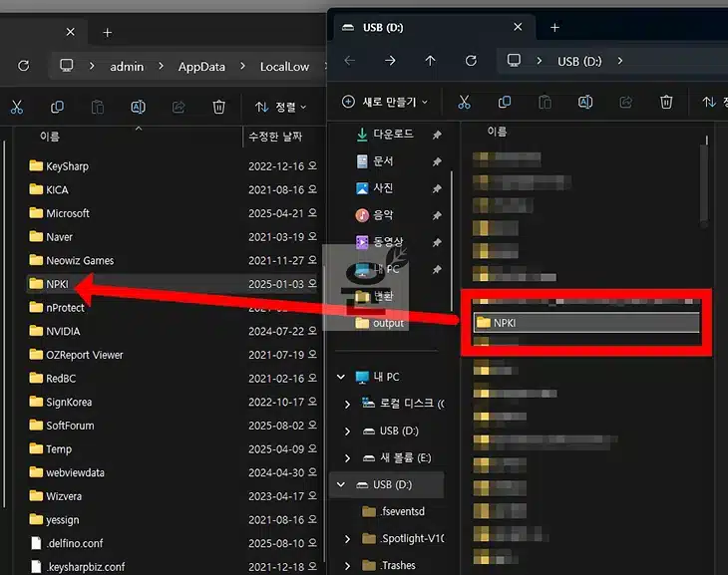Click pin icon next to 문서
Image resolution: width=728 pixels, height=575 pixels.
point(437,161)
